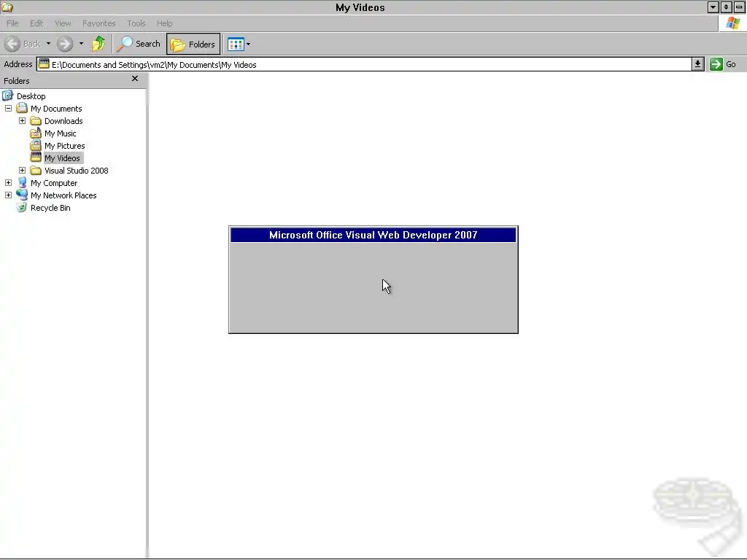Select My Computer label
747x560 pixels.
(x=54, y=183)
